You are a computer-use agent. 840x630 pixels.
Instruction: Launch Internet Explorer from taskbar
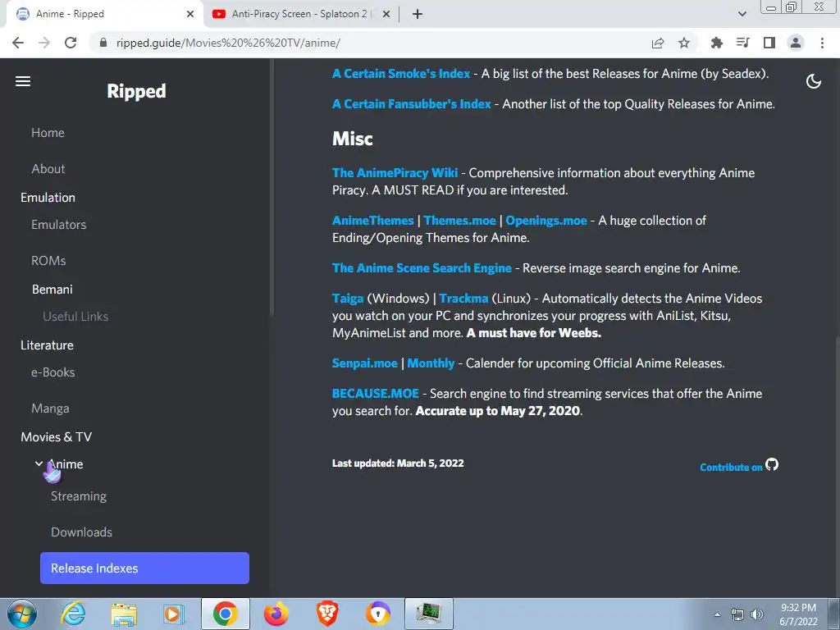tap(73, 614)
